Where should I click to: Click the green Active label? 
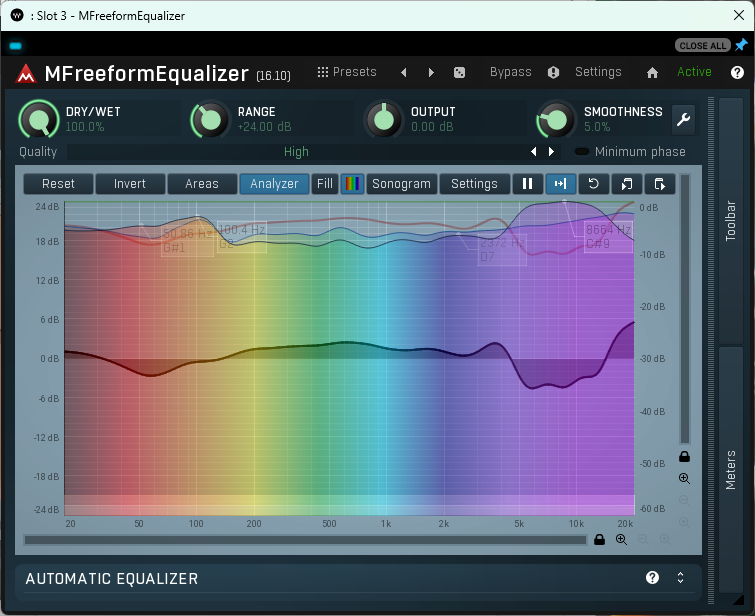pyautogui.click(x=694, y=72)
